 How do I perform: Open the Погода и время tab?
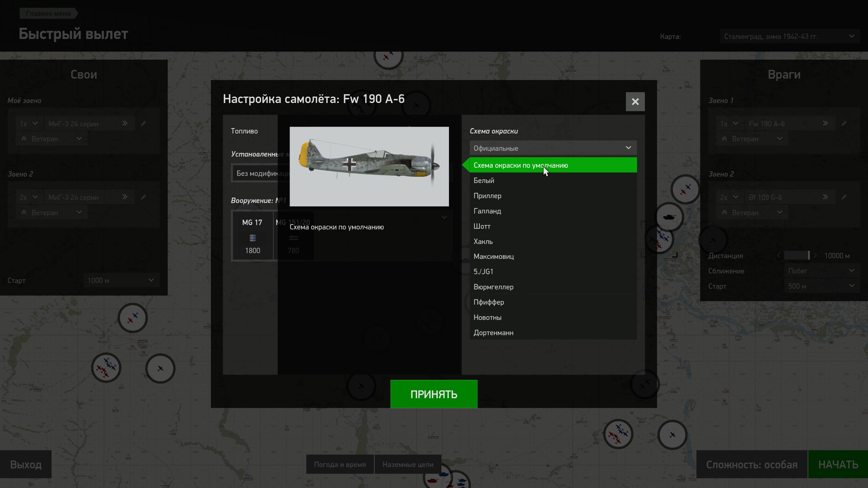340,464
